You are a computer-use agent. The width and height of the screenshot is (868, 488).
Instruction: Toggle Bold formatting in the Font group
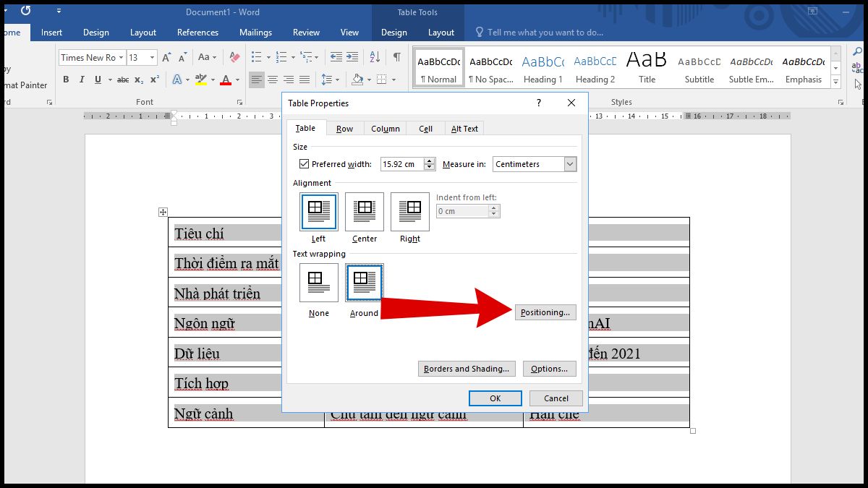pos(66,80)
